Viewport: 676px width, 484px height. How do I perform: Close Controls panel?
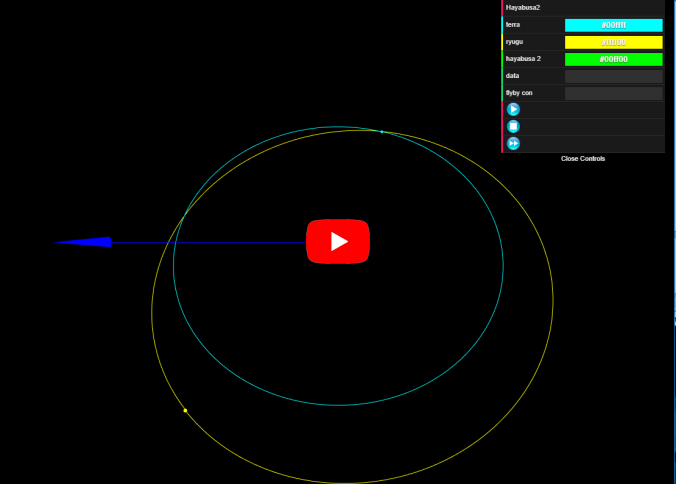pos(582,159)
